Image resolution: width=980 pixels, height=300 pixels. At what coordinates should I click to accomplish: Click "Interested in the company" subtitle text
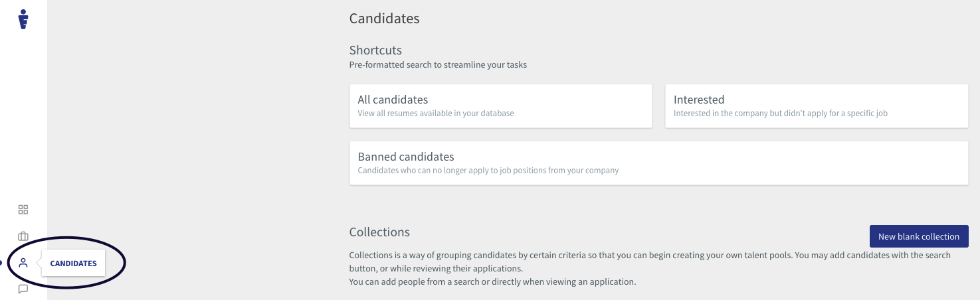point(781,113)
